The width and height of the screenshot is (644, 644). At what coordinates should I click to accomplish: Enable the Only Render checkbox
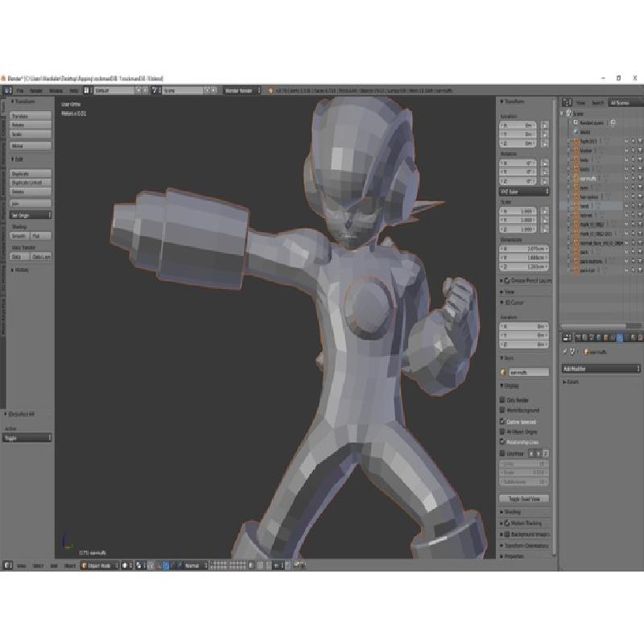tap(503, 400)
